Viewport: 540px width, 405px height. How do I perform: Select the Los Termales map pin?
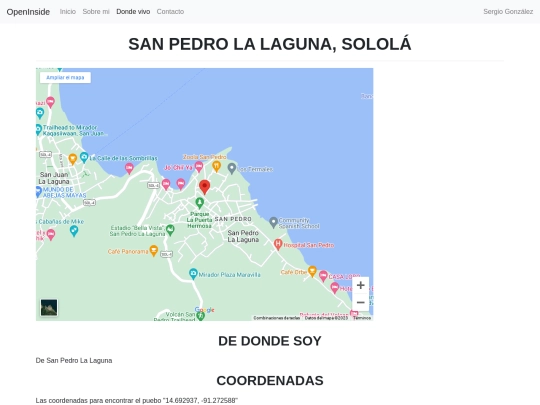[232, 168]
